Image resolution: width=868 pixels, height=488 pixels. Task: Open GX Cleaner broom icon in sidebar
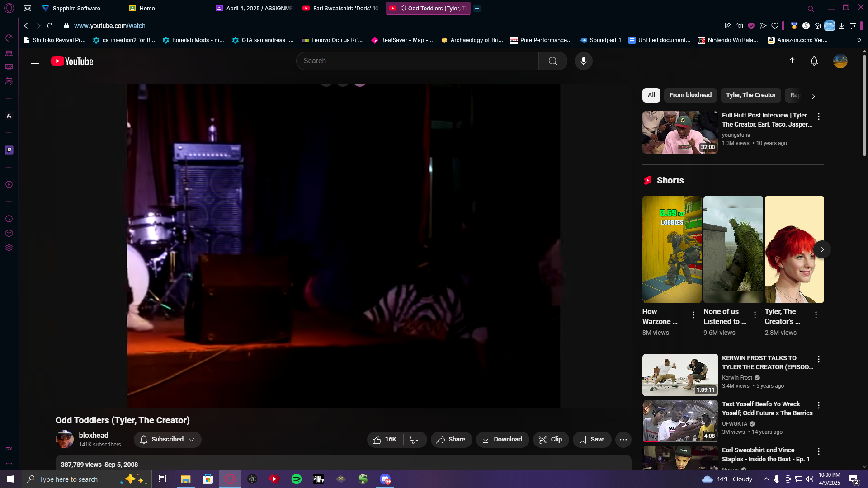(x=9, y=52)
